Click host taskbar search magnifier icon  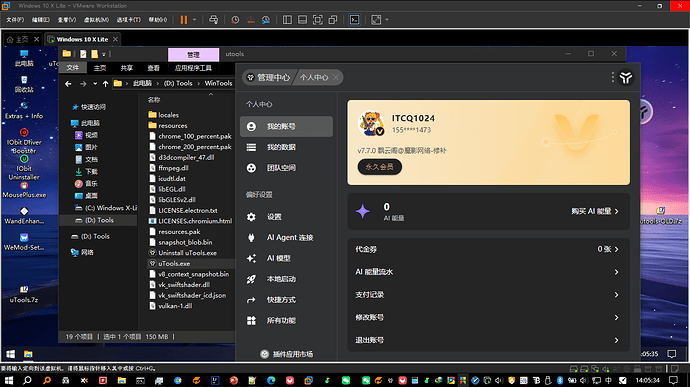point(27,380)
